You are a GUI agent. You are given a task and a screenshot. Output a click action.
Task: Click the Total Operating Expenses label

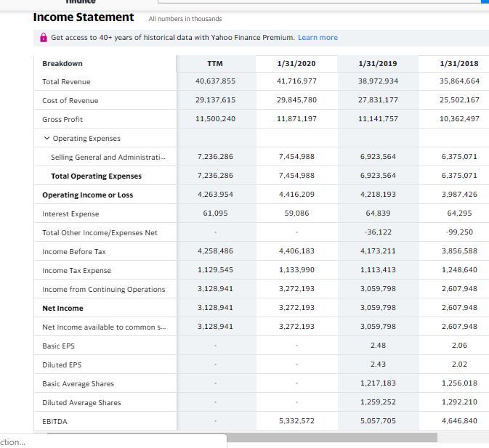(97, 176)
